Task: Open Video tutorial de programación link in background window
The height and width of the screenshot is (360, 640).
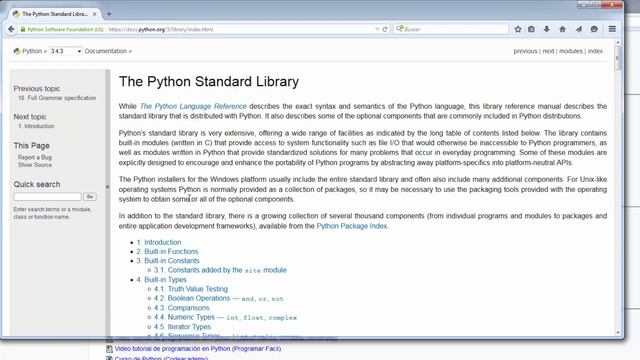Action: pyautogui.click(x=198, y=349)
